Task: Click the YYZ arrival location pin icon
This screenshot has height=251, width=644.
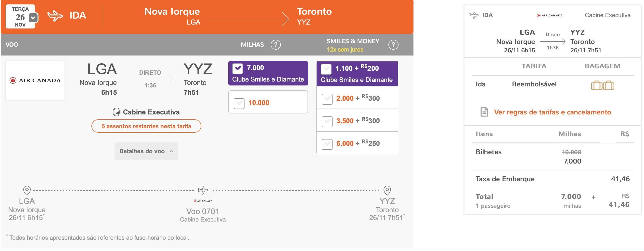Action: 387,190
